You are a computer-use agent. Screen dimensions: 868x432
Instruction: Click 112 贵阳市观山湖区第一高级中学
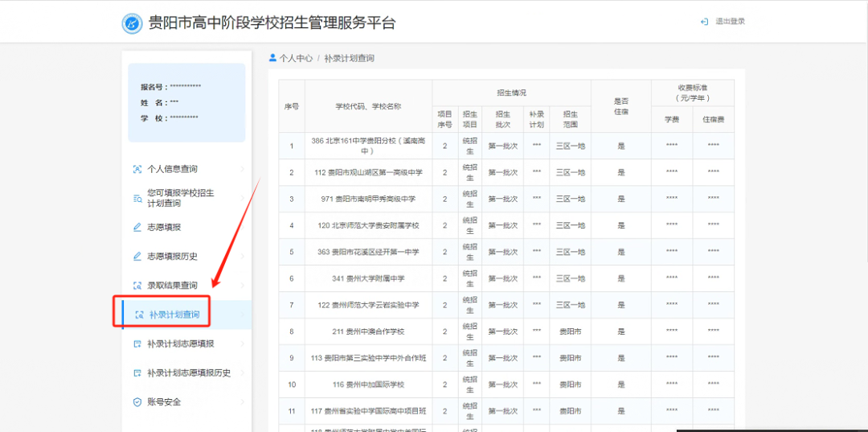tap(368, 172)
